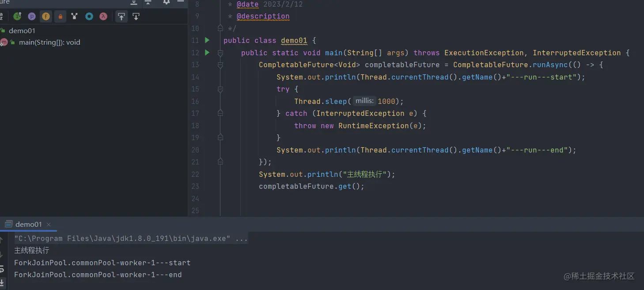Toggle Show non-public members lock icon
This screenshot has width=644, height=290.
click(60, 16)
